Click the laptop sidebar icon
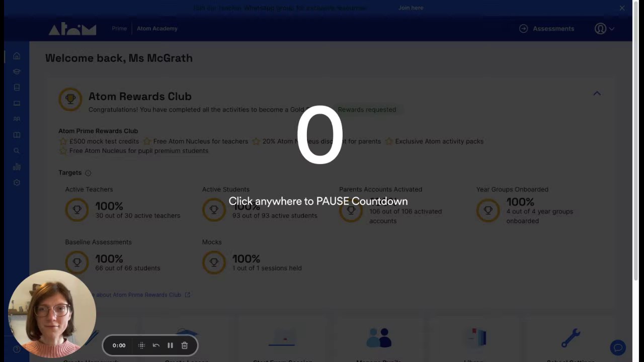Image resolution: width=644 pixels, height=362 pixels. 17,103
